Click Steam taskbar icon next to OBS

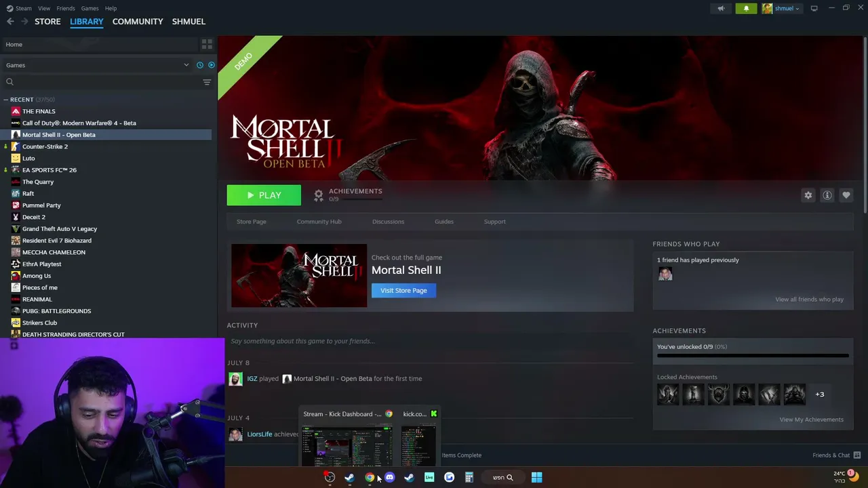[349, 477]
